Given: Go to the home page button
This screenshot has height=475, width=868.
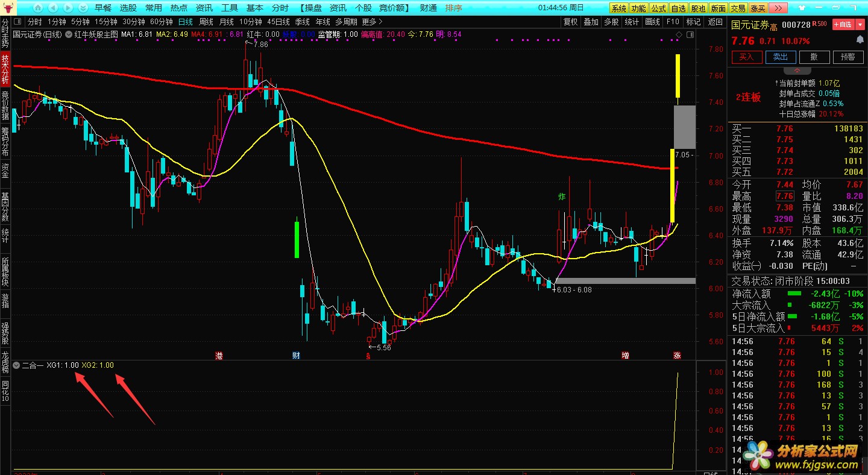Looking at the screenshot, I should point(37,8).
